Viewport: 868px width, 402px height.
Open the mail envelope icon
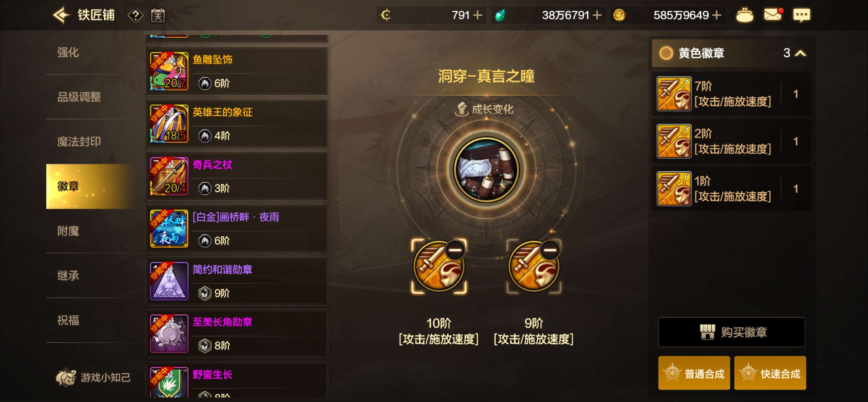[773, 15]
